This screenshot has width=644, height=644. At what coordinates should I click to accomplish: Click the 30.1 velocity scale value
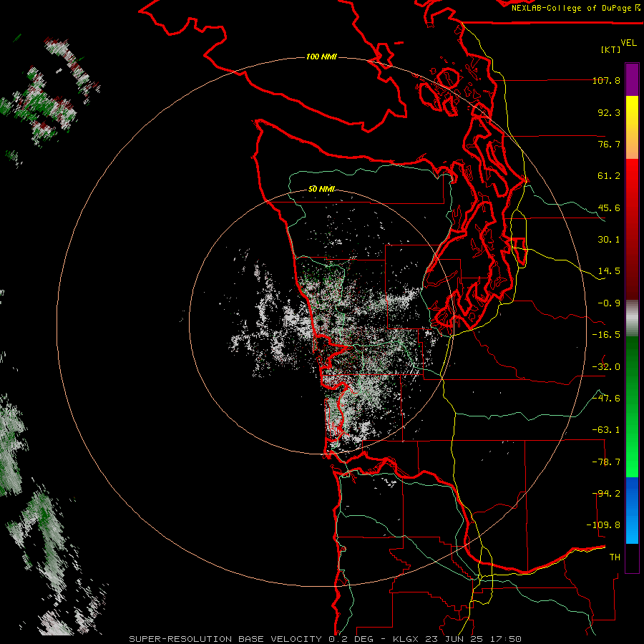pos(609,240)
